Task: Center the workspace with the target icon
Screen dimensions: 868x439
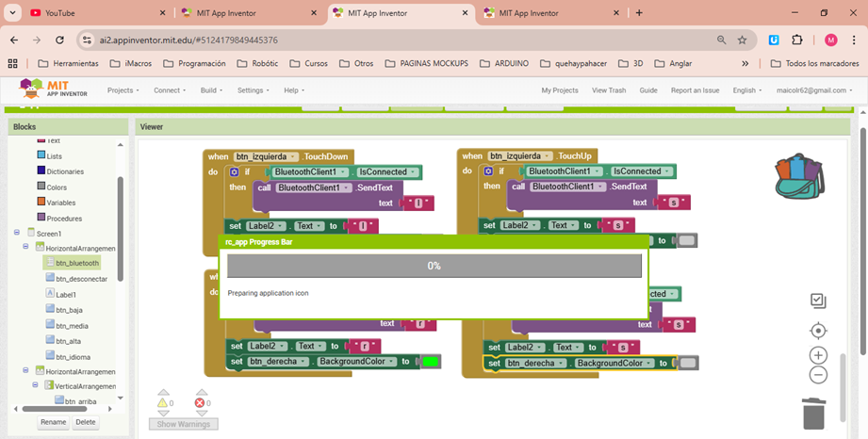Action: point(818,331)
